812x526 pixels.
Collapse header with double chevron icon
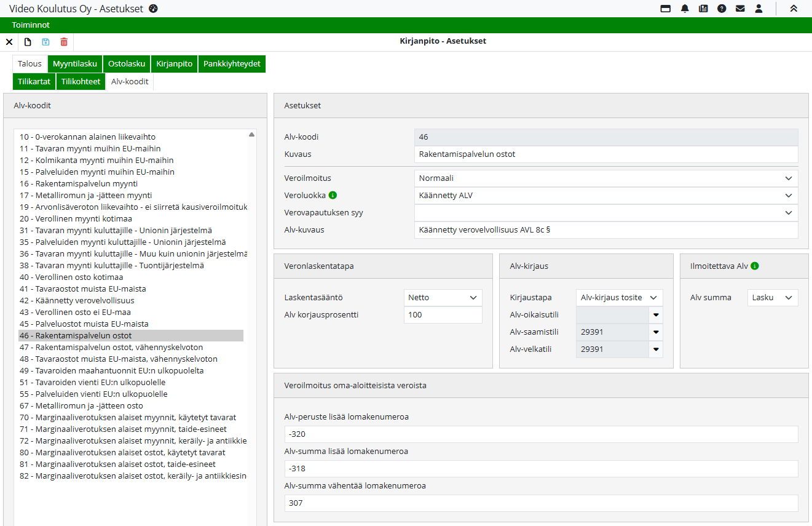click(794, 9)
